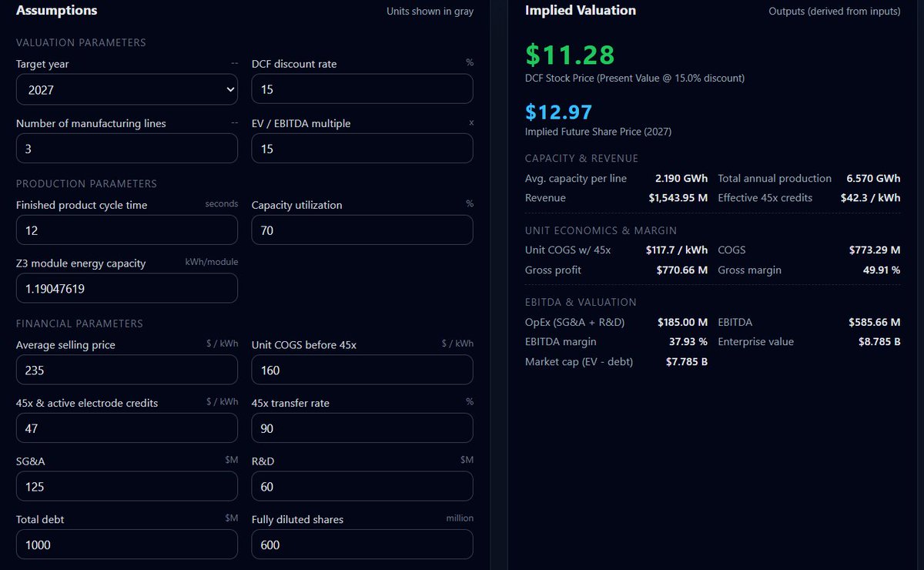The image size is (924, 570).
Task: Click the COGS value $773.29 M
Action: point(875,250)
